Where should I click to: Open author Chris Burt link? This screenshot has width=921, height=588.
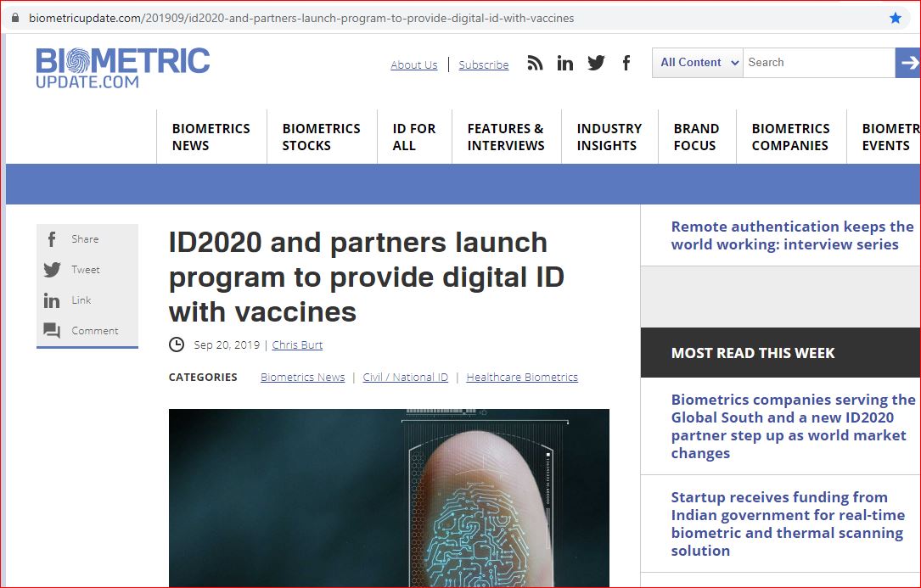pyautogui.click(x=297, y=344)
